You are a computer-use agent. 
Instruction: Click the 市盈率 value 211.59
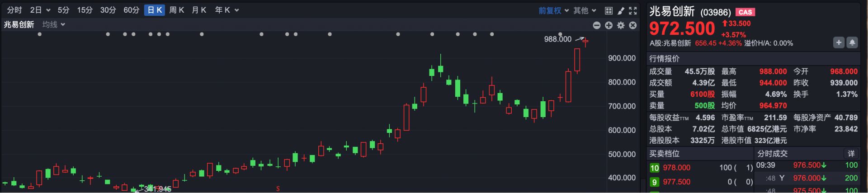click(x=775, y=118)
